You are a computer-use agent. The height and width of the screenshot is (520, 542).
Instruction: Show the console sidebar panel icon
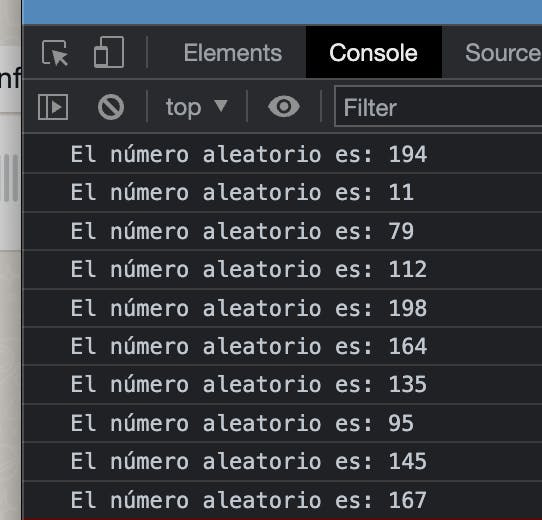click(53, 107)
